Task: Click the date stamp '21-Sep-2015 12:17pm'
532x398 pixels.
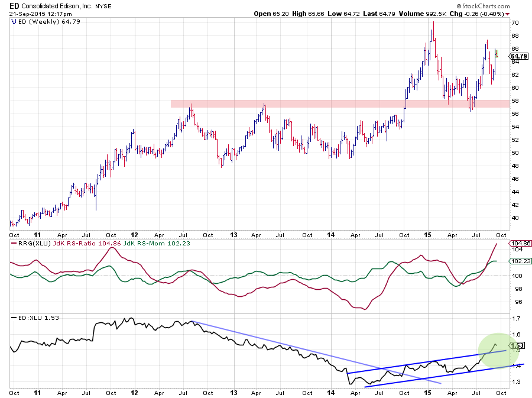Action: (x=41, y=14)
